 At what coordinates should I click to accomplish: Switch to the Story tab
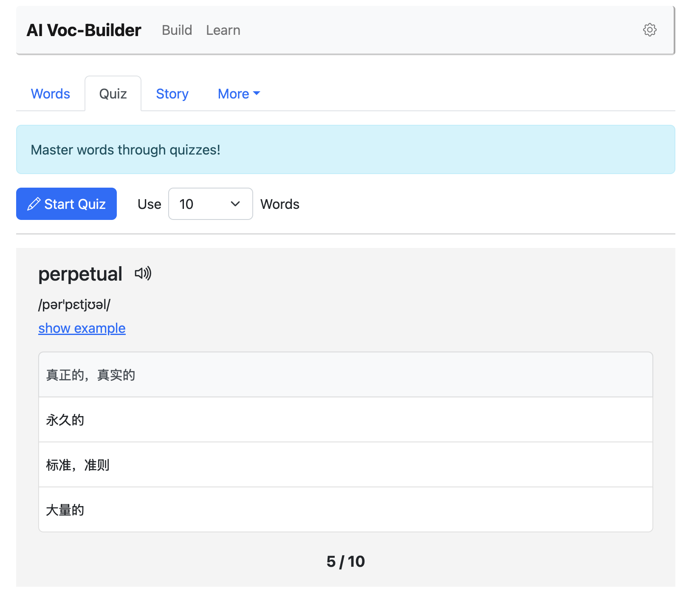pyautogui.click(x=172, y=93)
